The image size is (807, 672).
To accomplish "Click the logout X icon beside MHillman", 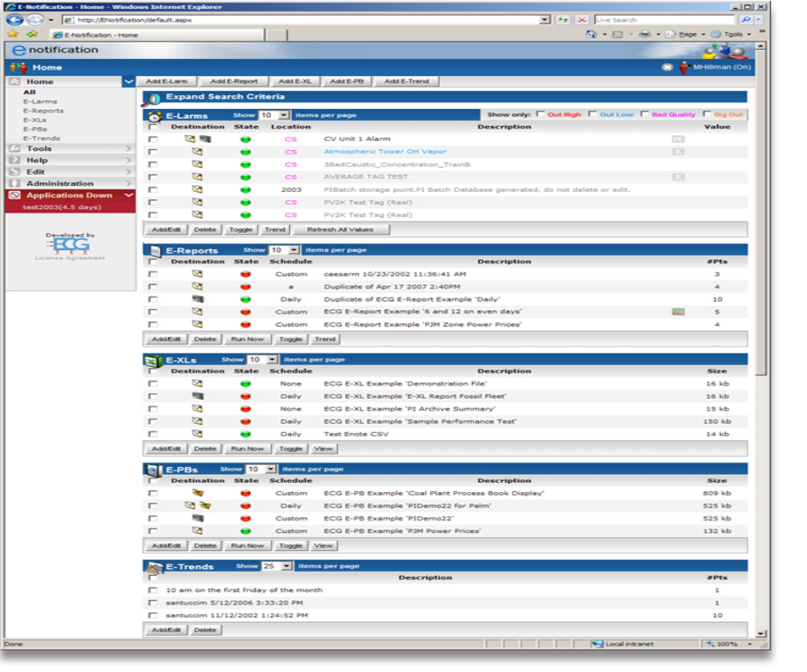I will click(x=667, y=67).
